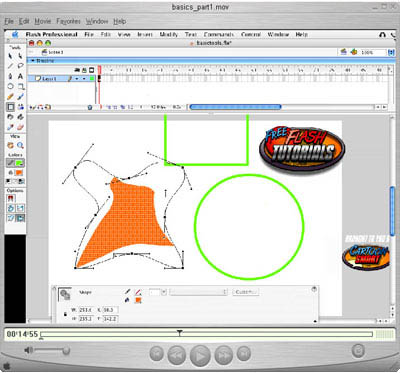Click the QuickTime playhead scrub marker
Viewport: 400px width, 373px height.
tap(180, 333)
